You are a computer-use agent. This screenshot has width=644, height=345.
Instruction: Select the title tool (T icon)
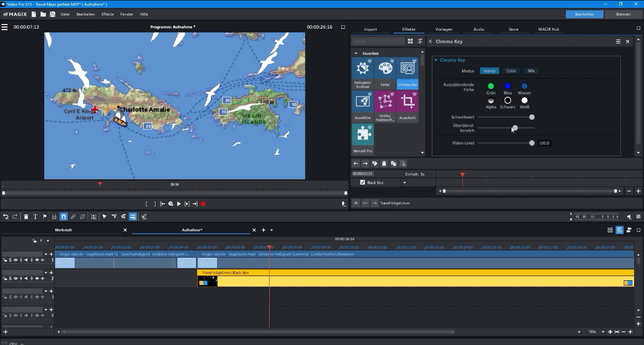click(x=35, y=217)
